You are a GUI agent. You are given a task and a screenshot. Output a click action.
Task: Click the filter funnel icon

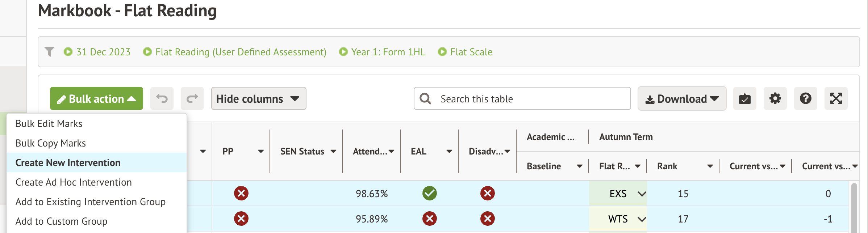pos(49,52)
